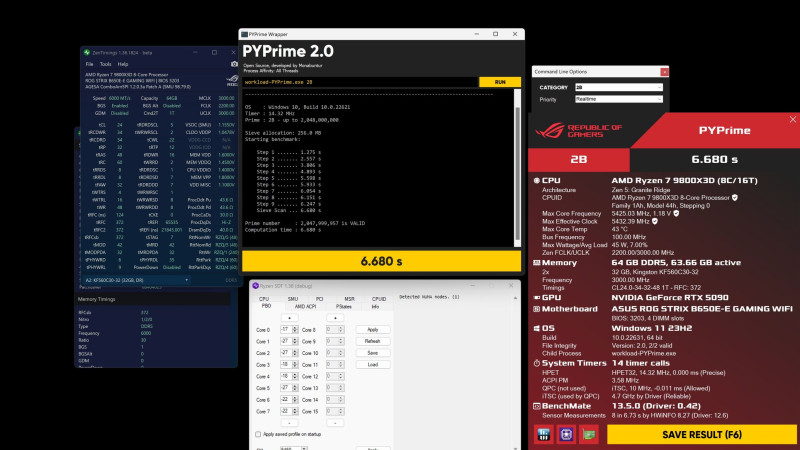Click the minus button below the Core 15 column
Viewport: 800px width, 450px height.
pos(335,423)
